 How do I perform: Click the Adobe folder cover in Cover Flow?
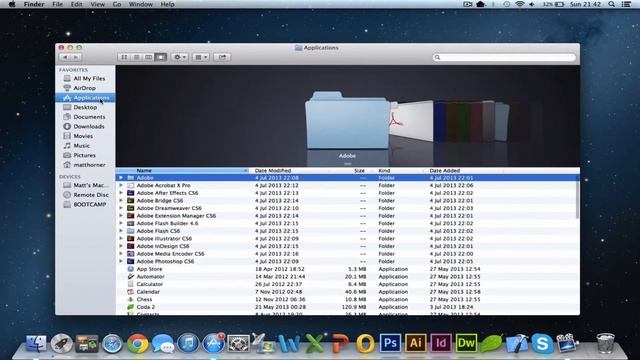(x=347, y=120)
